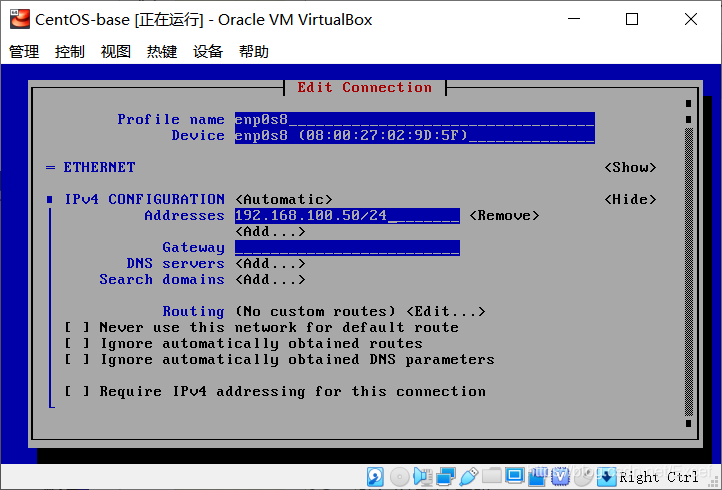Remove the 192.168.100.50/24 address

coord(504,216)
